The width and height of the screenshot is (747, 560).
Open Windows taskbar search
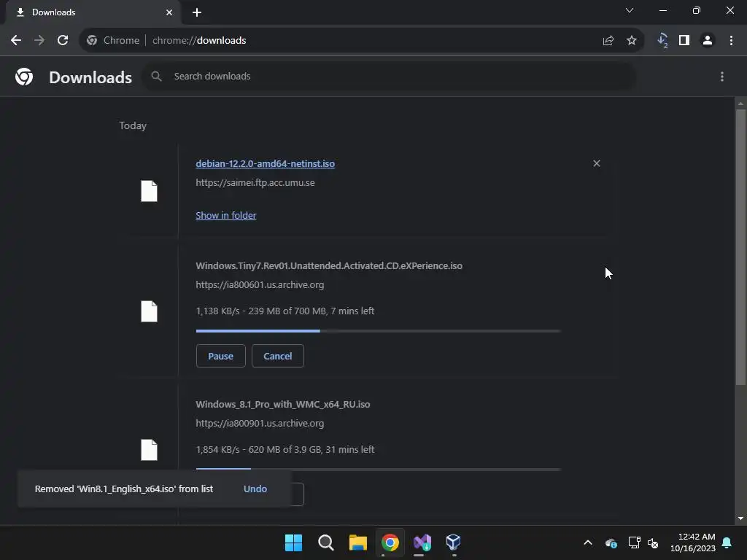point(326,542)
